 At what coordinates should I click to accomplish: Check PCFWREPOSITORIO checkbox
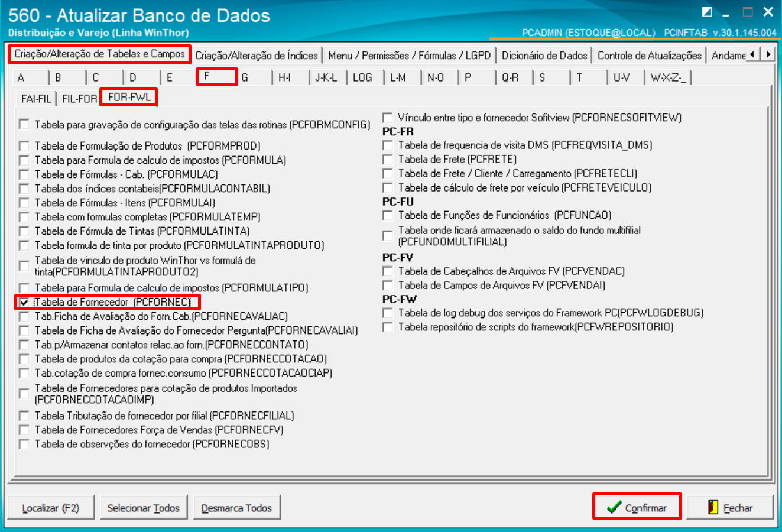point(388,327)
